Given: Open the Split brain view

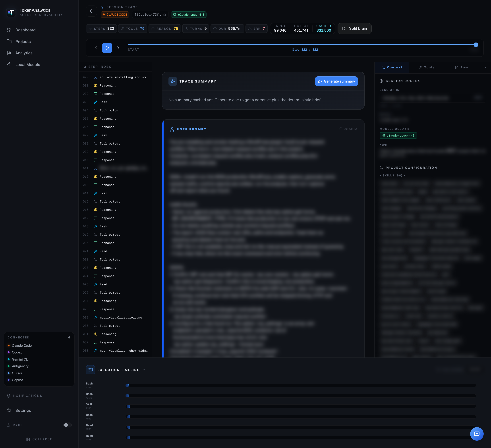Looking at the screenshot, I should (x=354, y=29).
